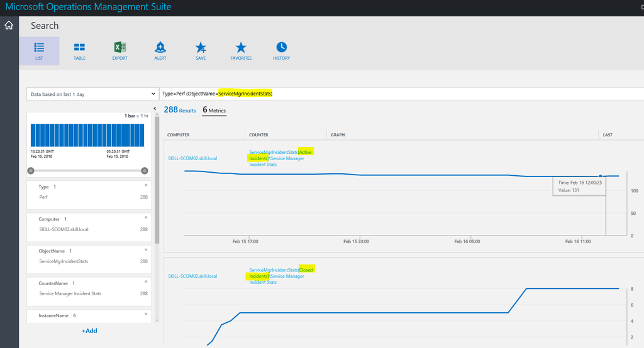The height and width of the screenshot is (348, 644).
Task: Click the hourly bar chart histogram
Action: coord(87,135)
